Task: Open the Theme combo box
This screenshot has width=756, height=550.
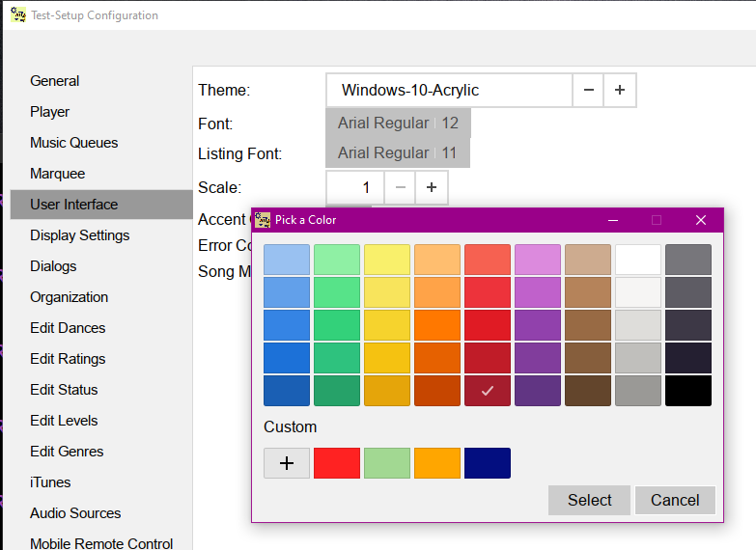Action: tap(449, 91)
